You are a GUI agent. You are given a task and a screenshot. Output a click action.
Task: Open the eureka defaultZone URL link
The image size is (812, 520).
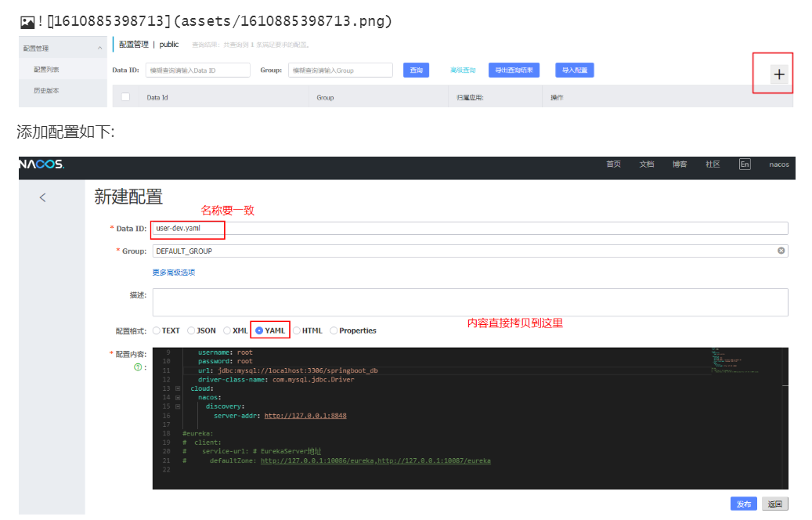pos(375,461)
